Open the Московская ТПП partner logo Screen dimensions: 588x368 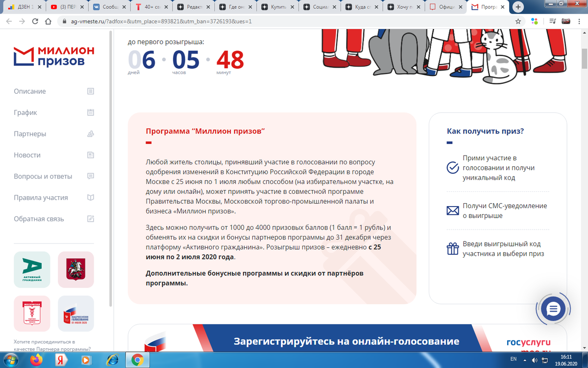(32, 314)
